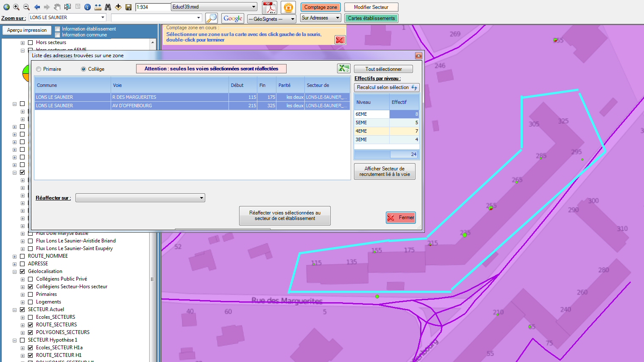644x362 pixels.
Task: Click Réaffecter voies sélectionnées button
Action: (x=284, y=216)
